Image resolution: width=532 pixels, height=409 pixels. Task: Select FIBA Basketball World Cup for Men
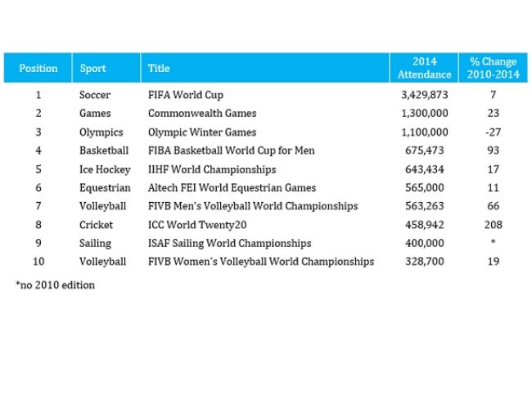(x=231, y=151)
